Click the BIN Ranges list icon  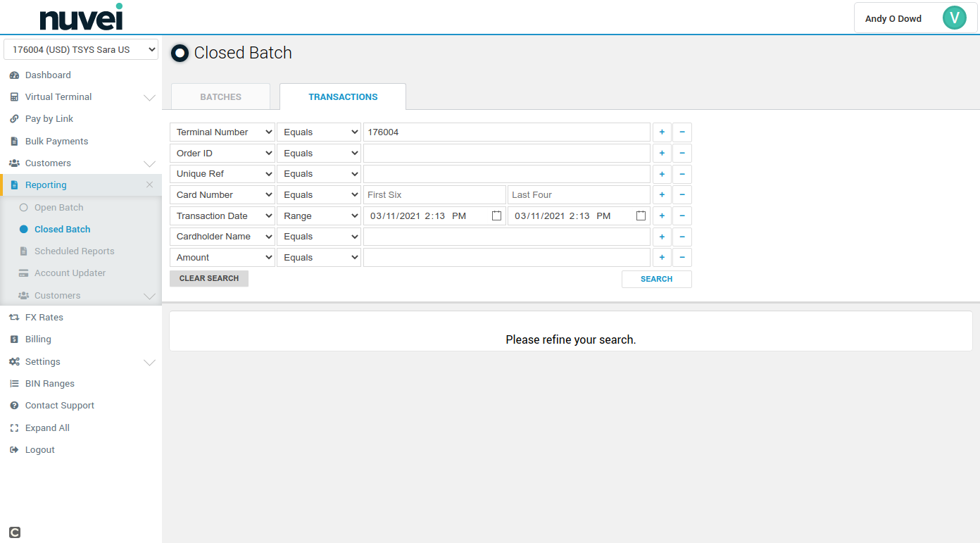click(14, 384)
